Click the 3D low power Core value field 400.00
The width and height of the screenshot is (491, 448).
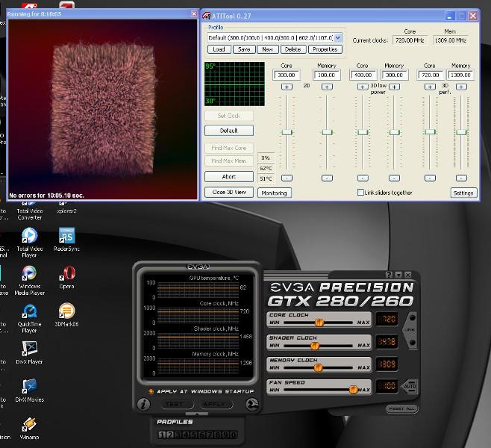click(x=363, y=75)
